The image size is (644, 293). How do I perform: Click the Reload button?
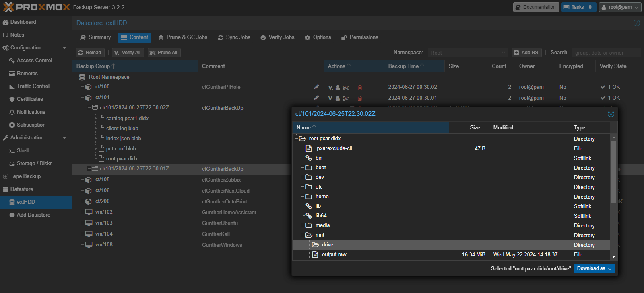click(90, 53)
